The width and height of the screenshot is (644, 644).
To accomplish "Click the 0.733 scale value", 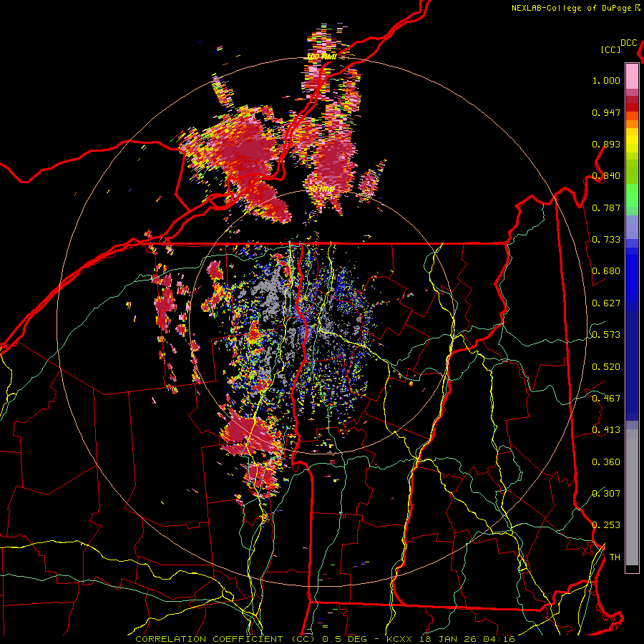I will (x=606, y=240).
